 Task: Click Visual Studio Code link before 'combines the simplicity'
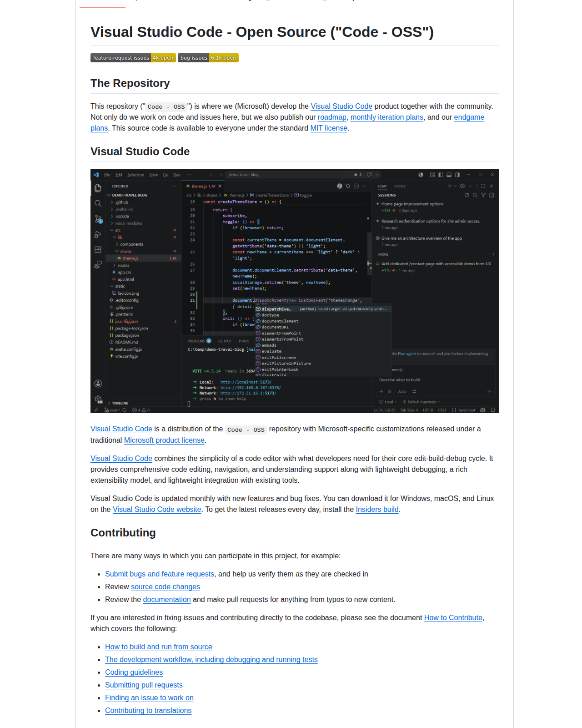click(x=121, y=458)
